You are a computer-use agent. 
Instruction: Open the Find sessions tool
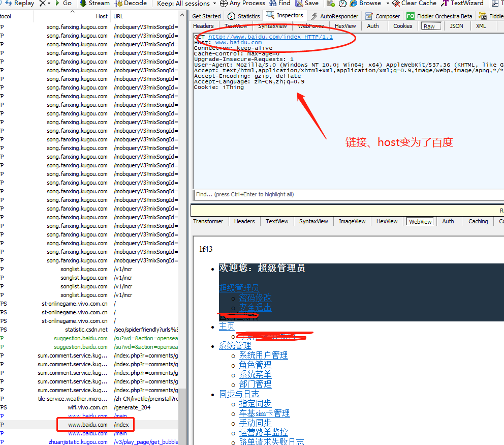[279, 4]
